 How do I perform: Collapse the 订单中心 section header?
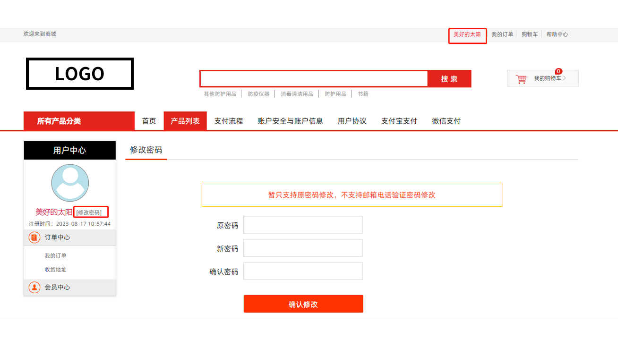70,237
